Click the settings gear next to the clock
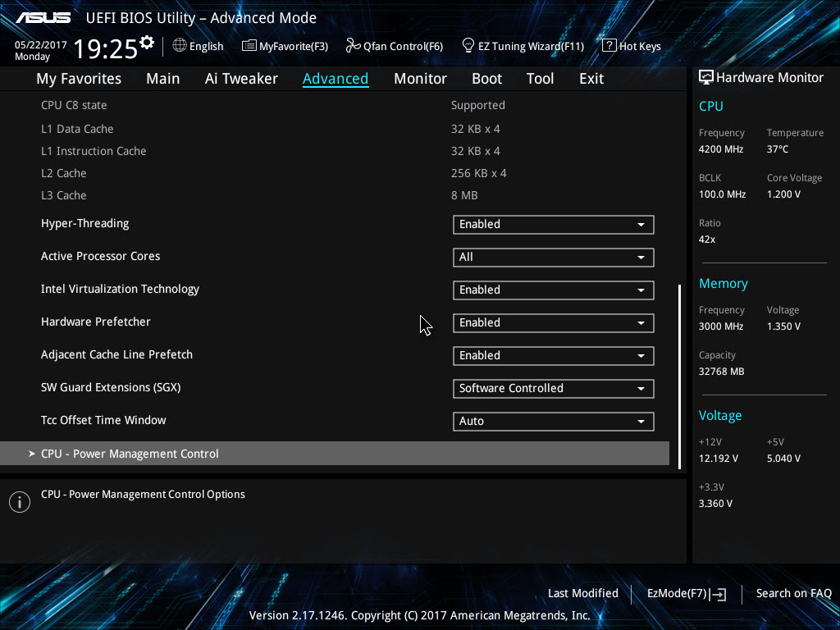840x630 pixels. pyautogui.click(x=147, y=42)
